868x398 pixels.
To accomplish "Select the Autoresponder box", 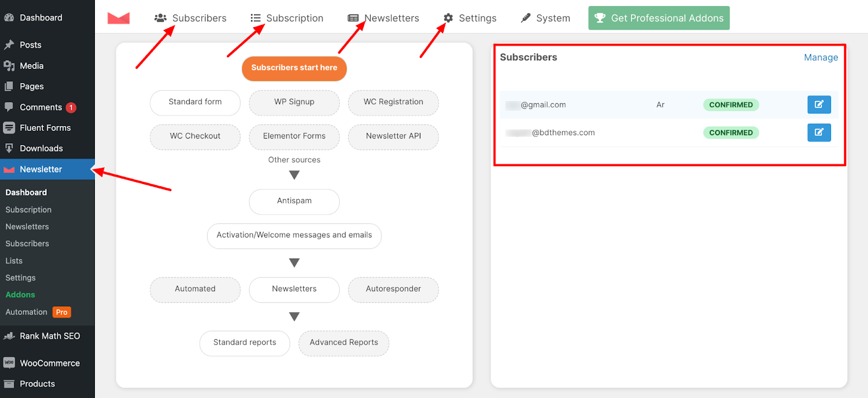I will click(x=393, y=289).
